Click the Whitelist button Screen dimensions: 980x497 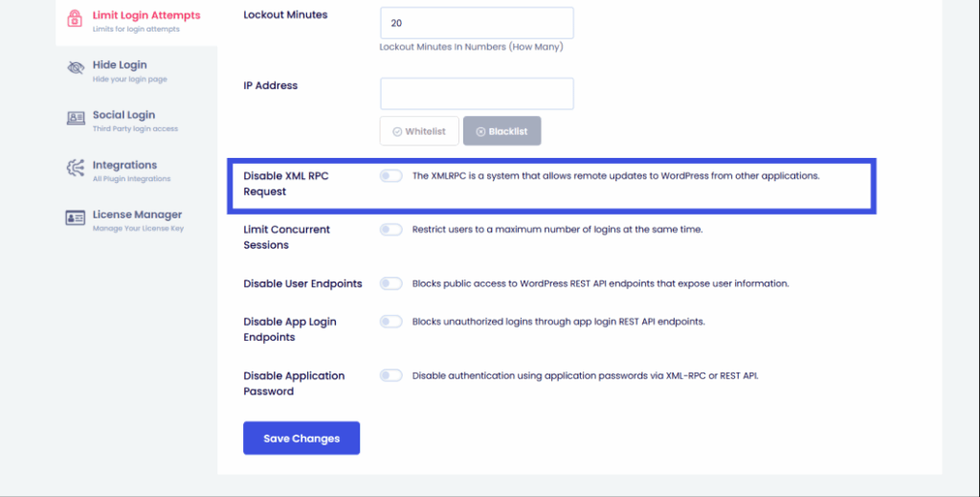point(419,132)
